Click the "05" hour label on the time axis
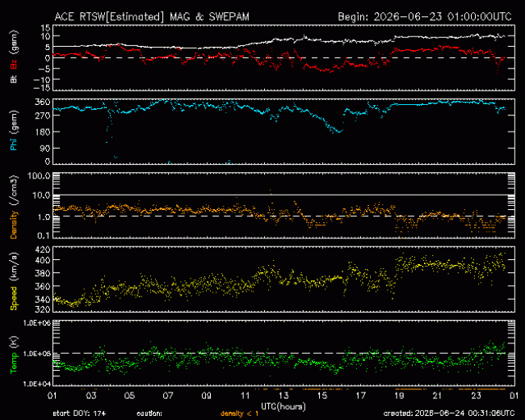 coord(129,396)
